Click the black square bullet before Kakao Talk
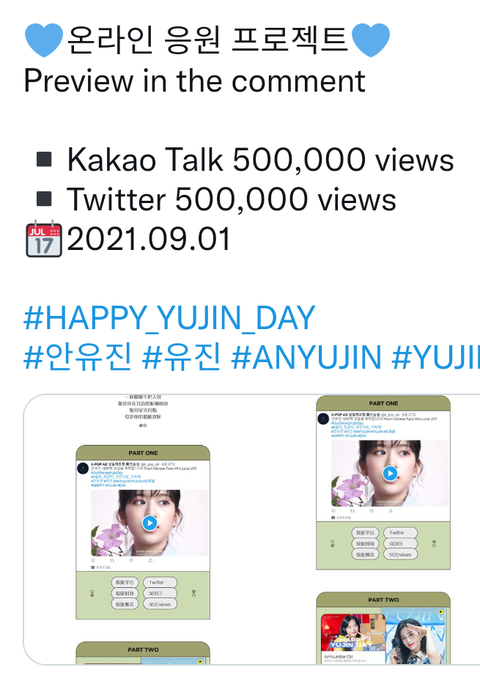 pos(44,159)
